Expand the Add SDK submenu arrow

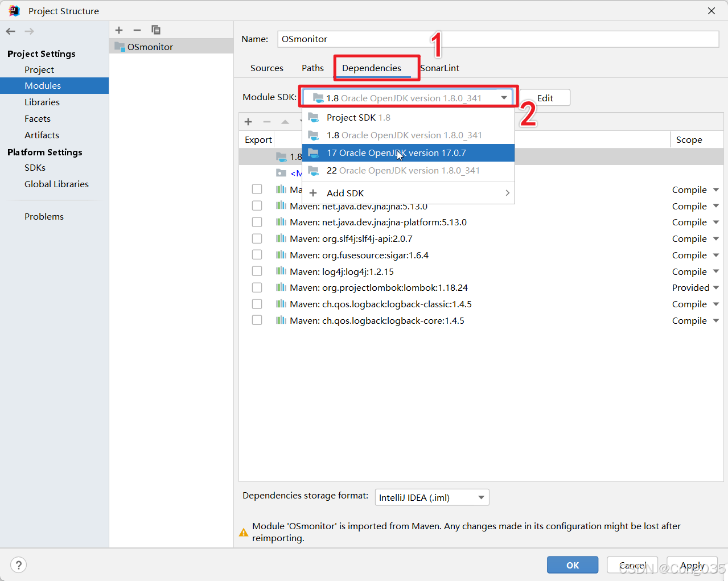(507, 193)
